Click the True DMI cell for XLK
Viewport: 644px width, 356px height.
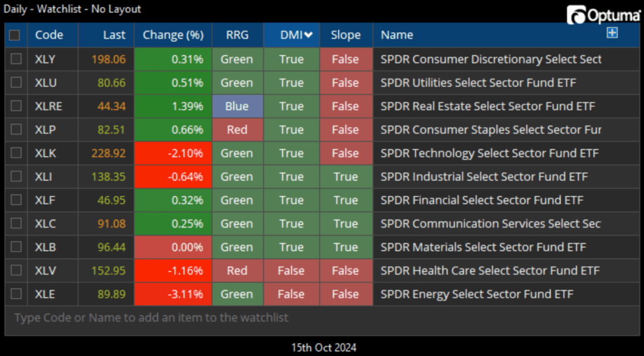292,153
